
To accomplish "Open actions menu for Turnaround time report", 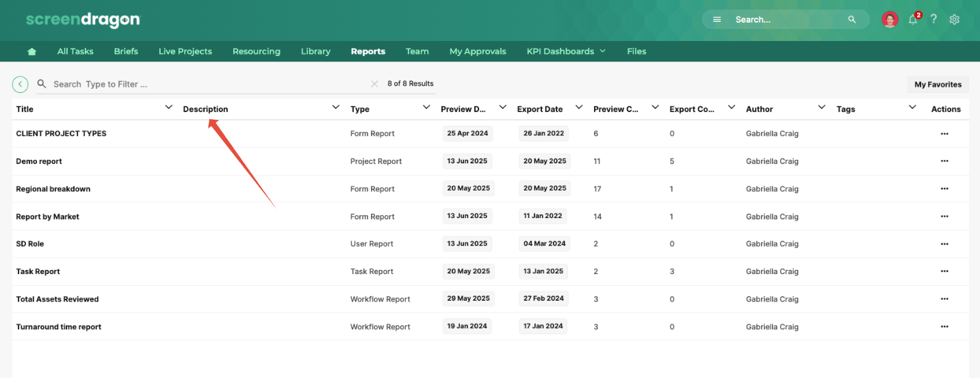I will (x=944, y=327).
